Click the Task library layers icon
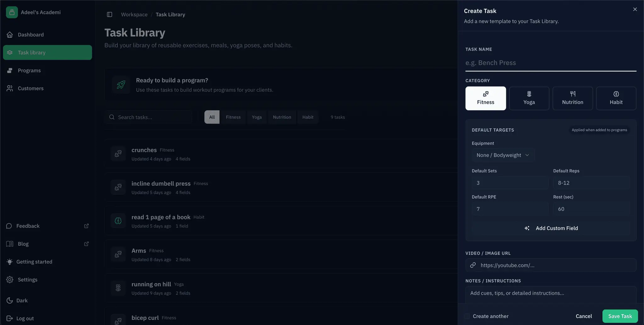 click(x=10, y=53)
